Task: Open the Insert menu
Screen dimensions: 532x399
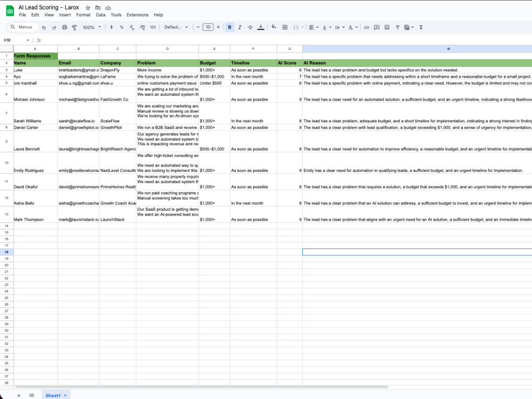Action: (65, 15)
